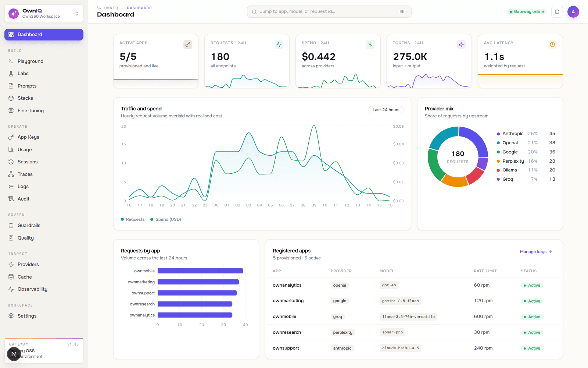Click the Google entry in Provider mix legend
This screenshot has height=368, width=588.
(x=526, y=152)
